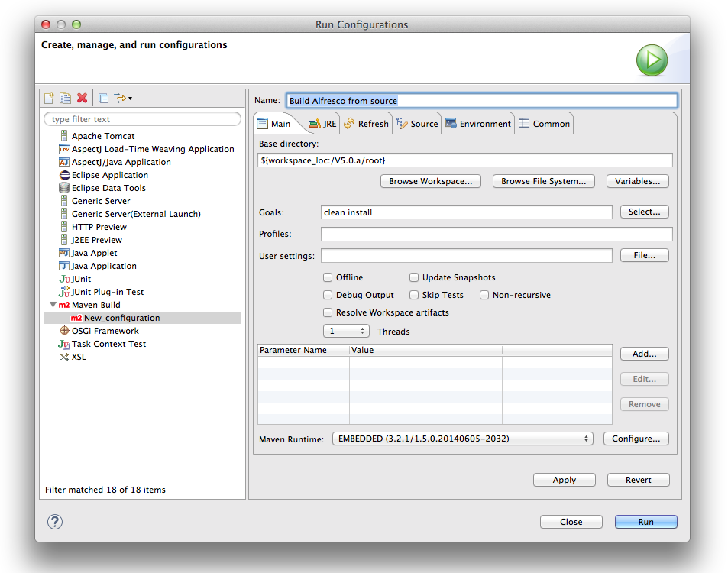Open the Threads count dropdown
Viewport: 728px width, 573px height.
click(346, 331)
